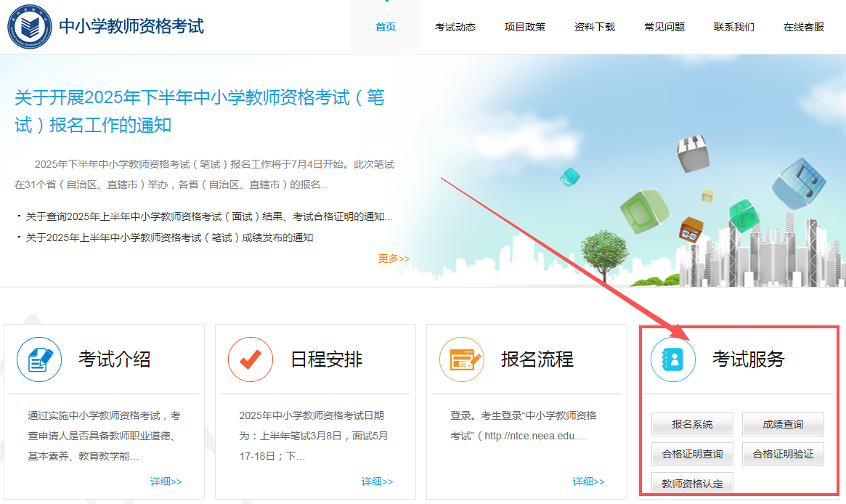Image resolution: width=846 pixels, height=504 pixels.
Task: Click the orange 更多>> link
Action: [394, 259]
